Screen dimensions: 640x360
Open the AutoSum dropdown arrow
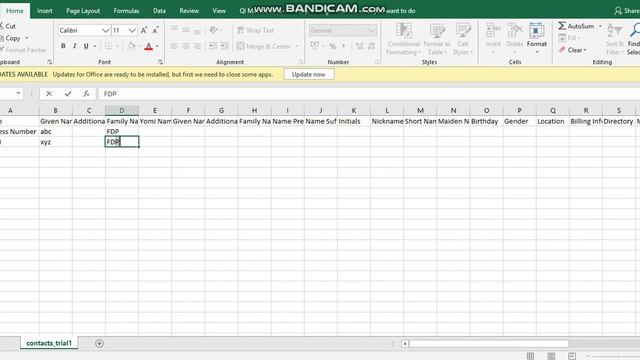coord(600,26)
